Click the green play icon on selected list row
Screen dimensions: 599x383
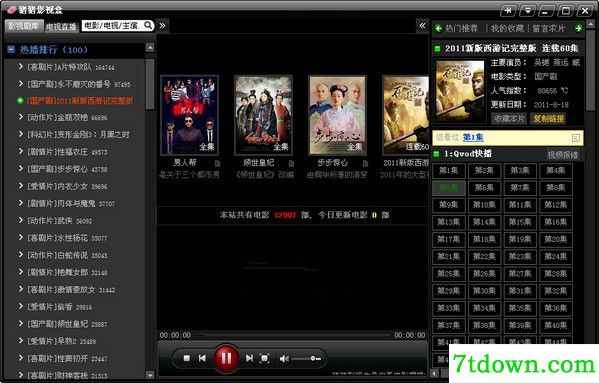click(x=20, y=100)
